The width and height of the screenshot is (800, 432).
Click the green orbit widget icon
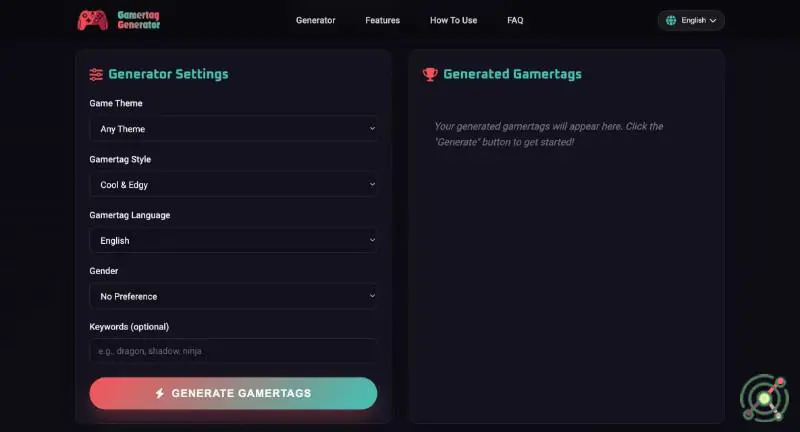(x=764, y=398)
